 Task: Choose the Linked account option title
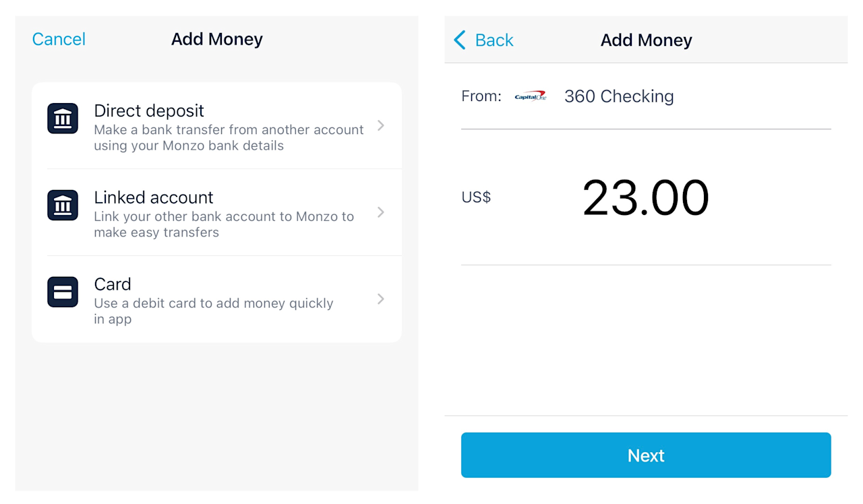(x=154, y=197)
